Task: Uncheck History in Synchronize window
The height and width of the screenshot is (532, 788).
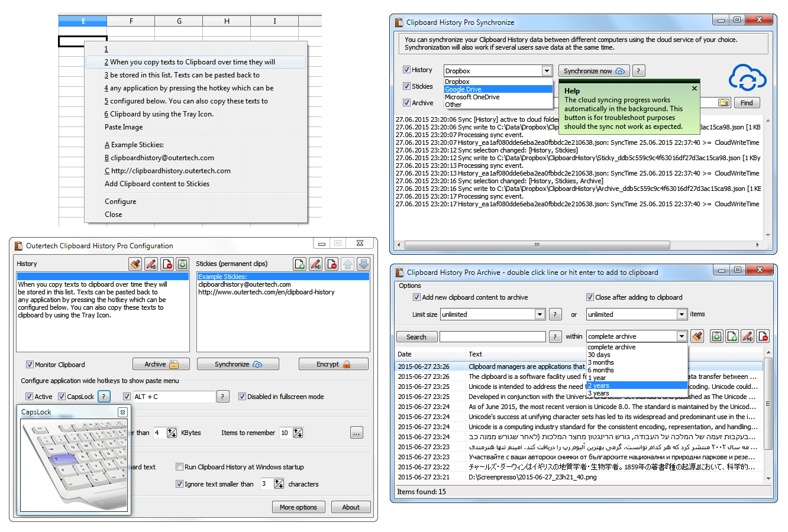Action: [x=406, y=70]
